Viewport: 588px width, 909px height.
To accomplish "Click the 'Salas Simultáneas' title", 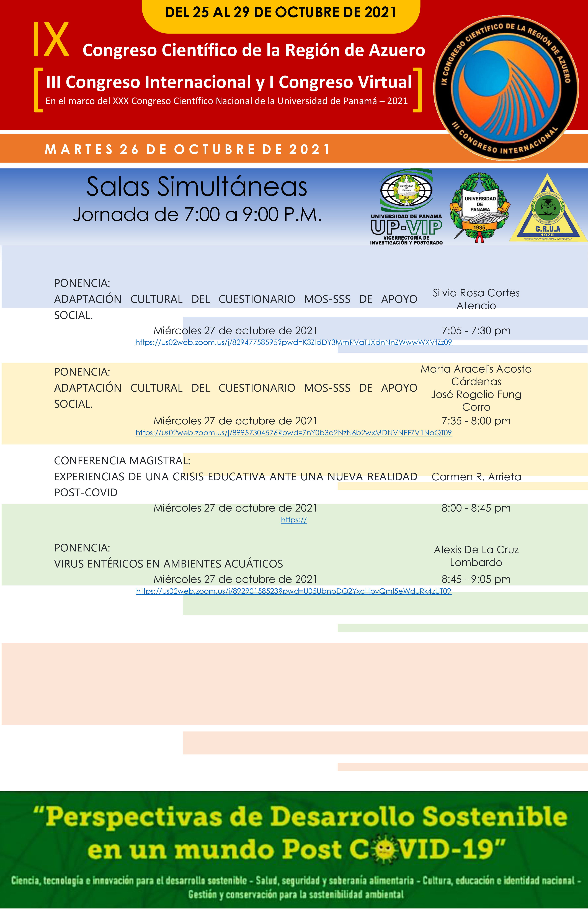I will (197, 186).
